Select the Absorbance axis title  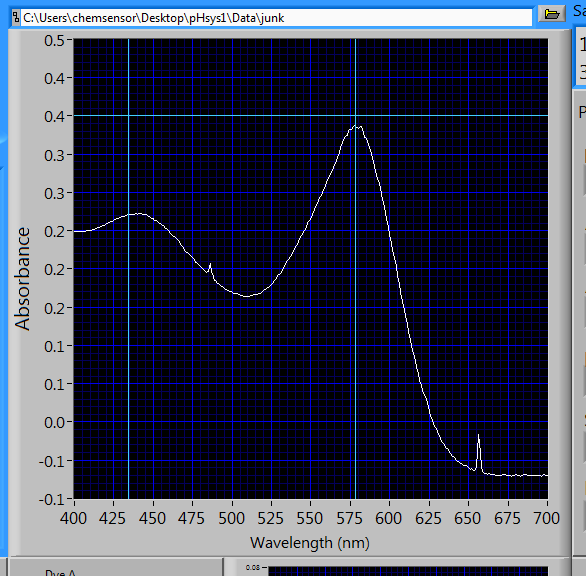click(22, 278)
